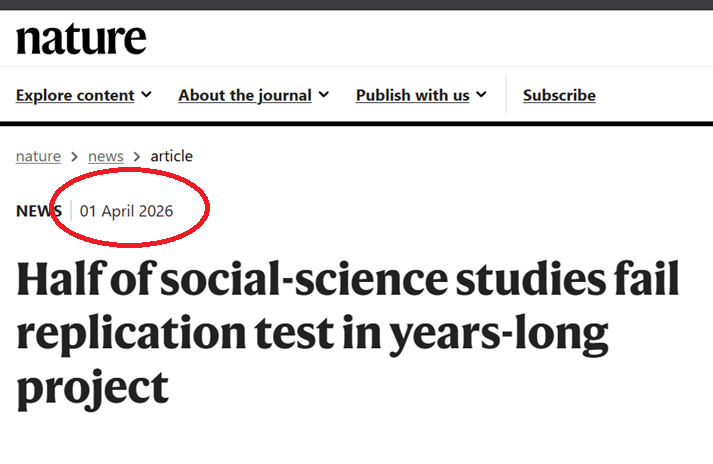Click the word 'Half' in the headline

(62, 278)
